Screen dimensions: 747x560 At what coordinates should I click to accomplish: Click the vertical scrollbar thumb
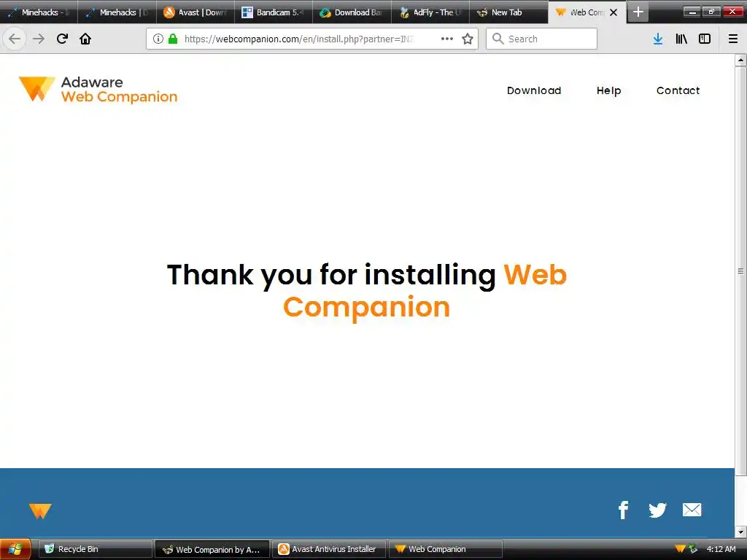click(740, 271)
